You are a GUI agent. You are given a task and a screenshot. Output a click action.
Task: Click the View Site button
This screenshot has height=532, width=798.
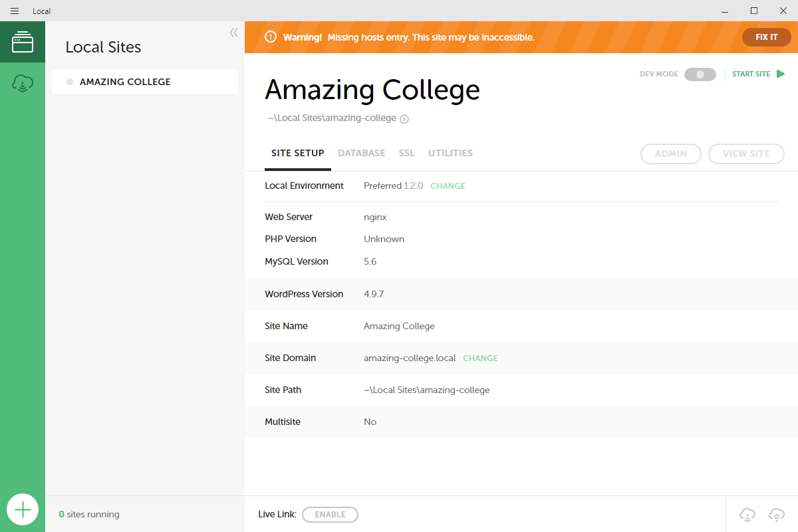click(x=745, y=154)
